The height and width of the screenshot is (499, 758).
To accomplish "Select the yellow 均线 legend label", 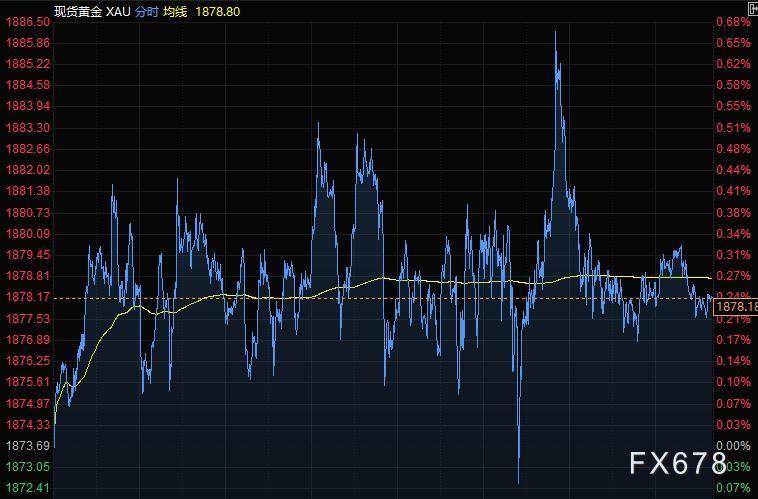I will point(176,11).
